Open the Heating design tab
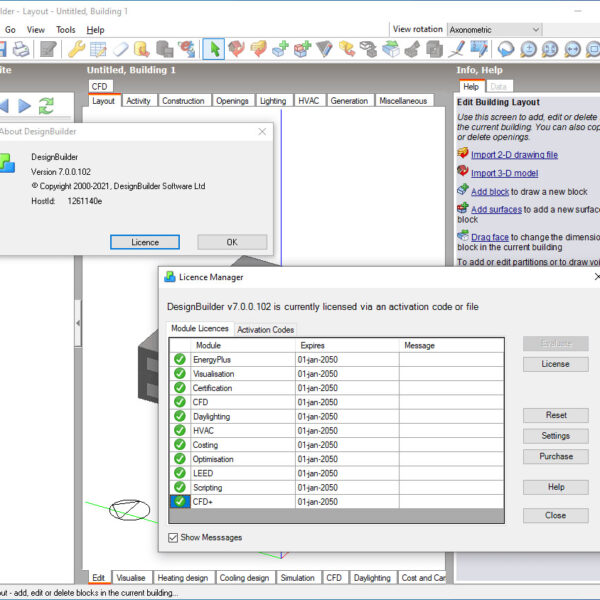This screenshot has height=600, width=600. 183,578
